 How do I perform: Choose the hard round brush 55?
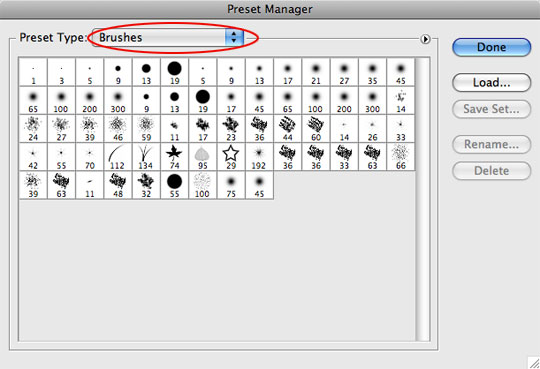click(x=175, y=185)
